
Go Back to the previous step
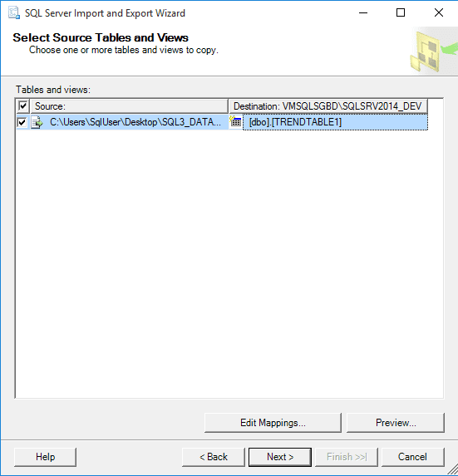pyautogui.click(x=213, y=457)
